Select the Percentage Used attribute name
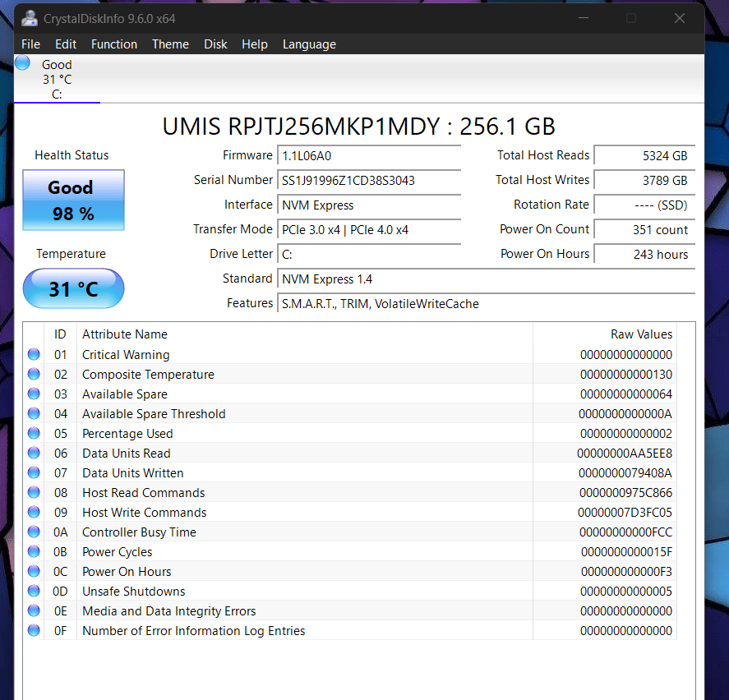729x700 pixels. click(127, 434)
